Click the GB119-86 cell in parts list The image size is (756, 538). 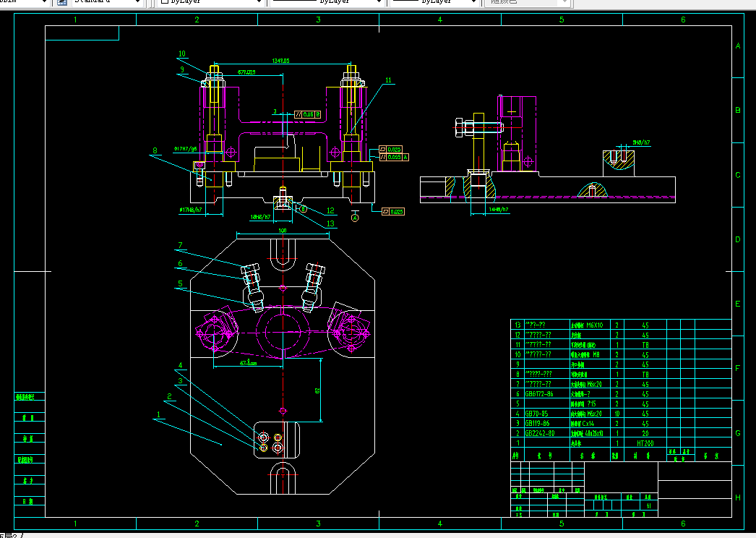coord(537,424)
